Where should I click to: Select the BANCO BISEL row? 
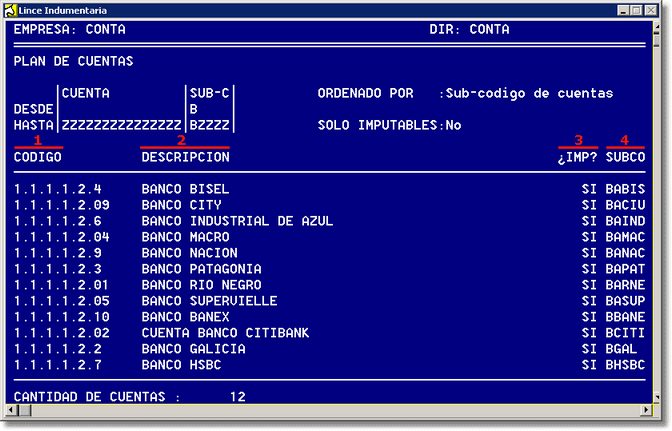329,189
